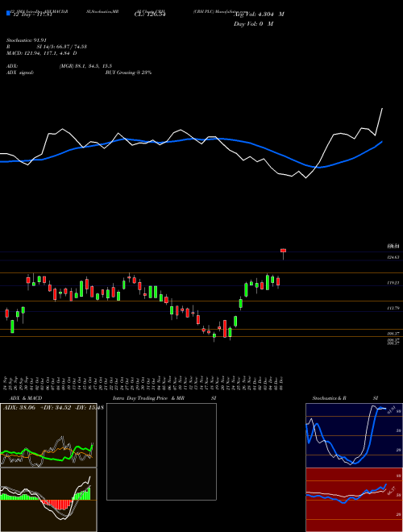Click the 'ADX signal:' label
This screenshot has width=403, height=532.
pos(20,73)
